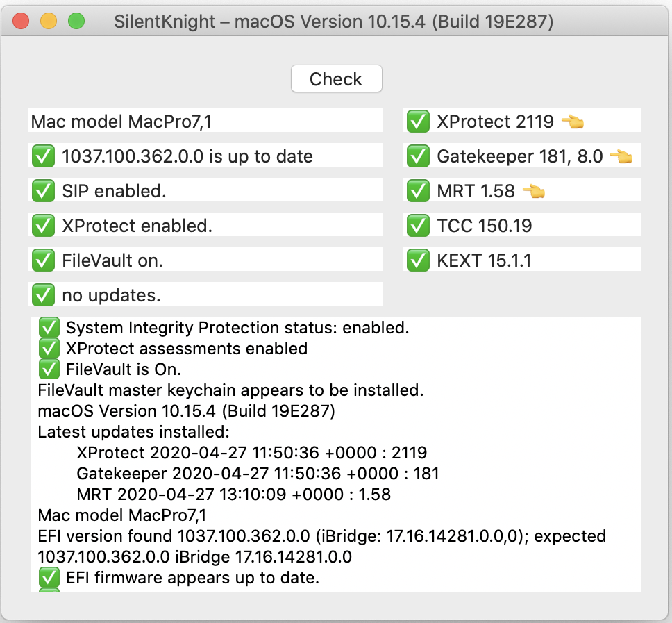Select the 1037.100.362.0.0 is up to date text

pos(187,156)
